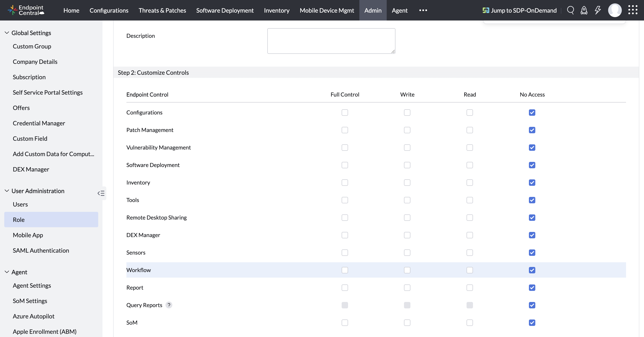Open the Query Reports help icon
This screenshot has height=337, width=644.
[x=169, y=305]
